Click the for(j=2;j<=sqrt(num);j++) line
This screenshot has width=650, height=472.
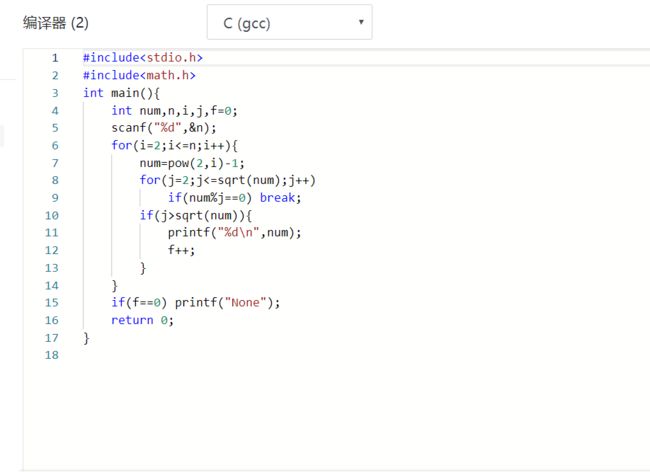[x=228, y=180]
